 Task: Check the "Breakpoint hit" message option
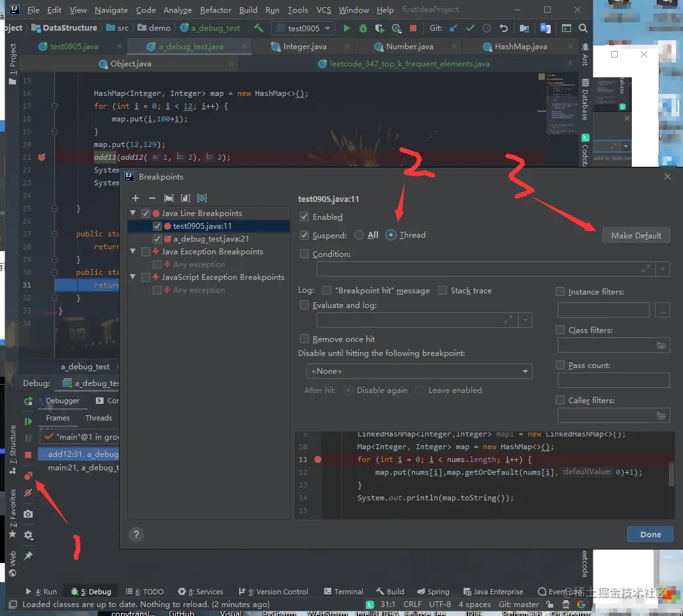pyautogui.click(x=326, y=290)
